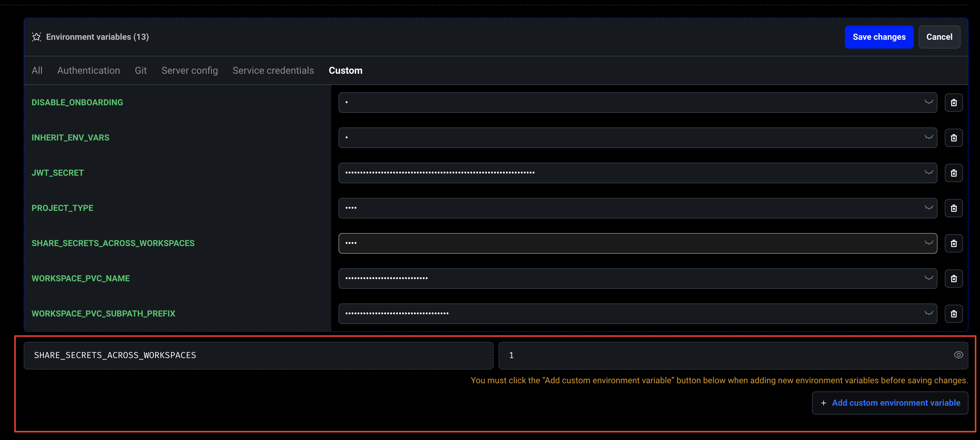
Task: Reveal INHERIT_ENV_VARS hidden value
Action: click(x=929, y=137)
